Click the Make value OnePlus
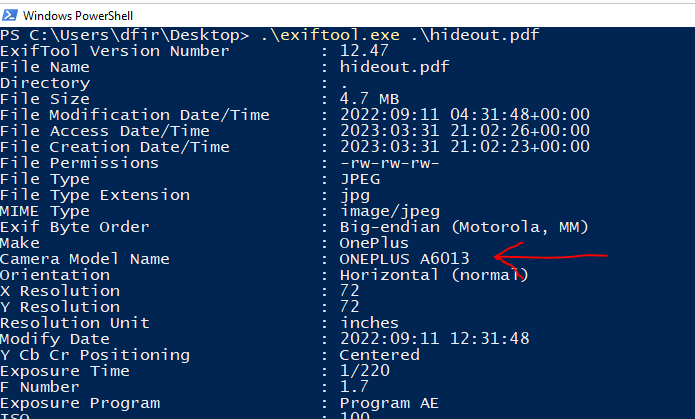This screenshot has width=695, height=419. 373,243
